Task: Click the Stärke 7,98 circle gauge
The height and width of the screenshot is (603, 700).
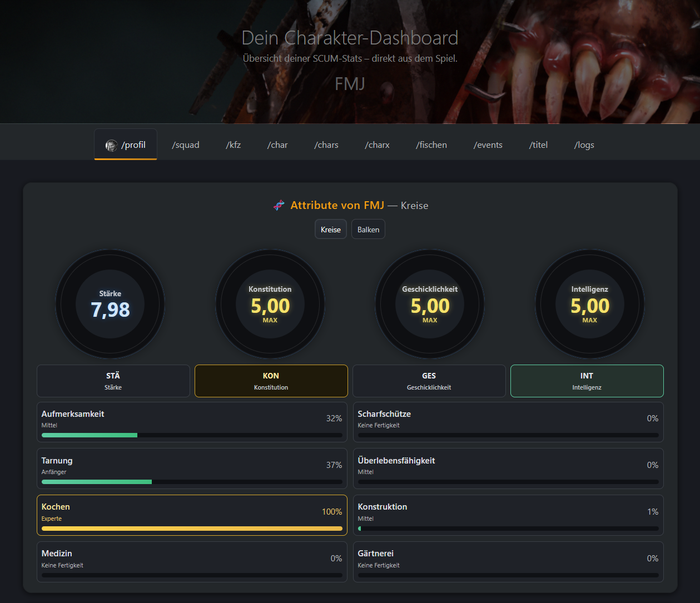Action: [x=110, y=304]
